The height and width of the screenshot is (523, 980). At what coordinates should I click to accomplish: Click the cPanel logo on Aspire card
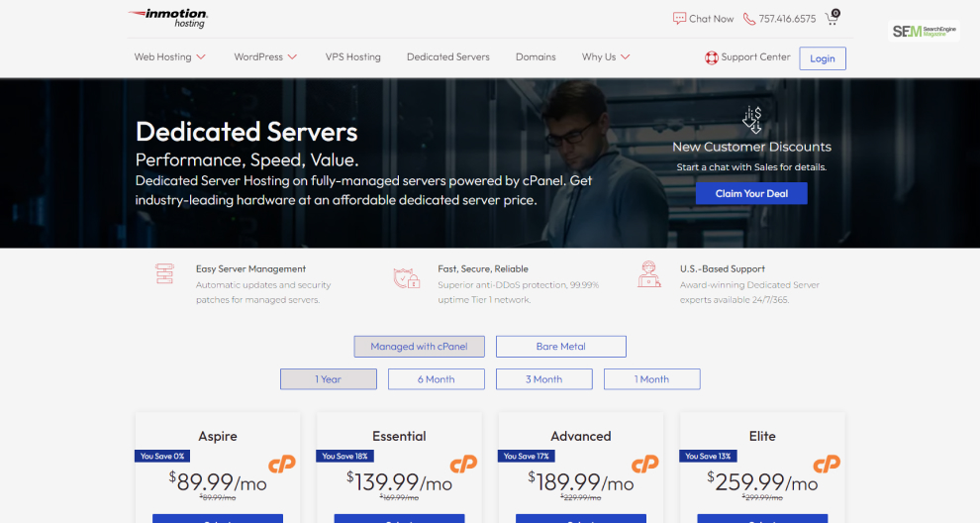click(x=282, y=465)
